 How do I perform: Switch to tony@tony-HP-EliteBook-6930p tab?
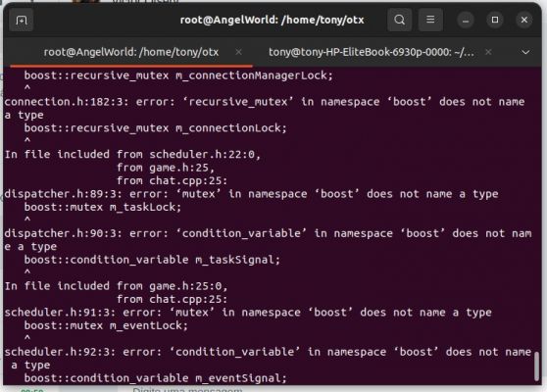coord(372,52)
